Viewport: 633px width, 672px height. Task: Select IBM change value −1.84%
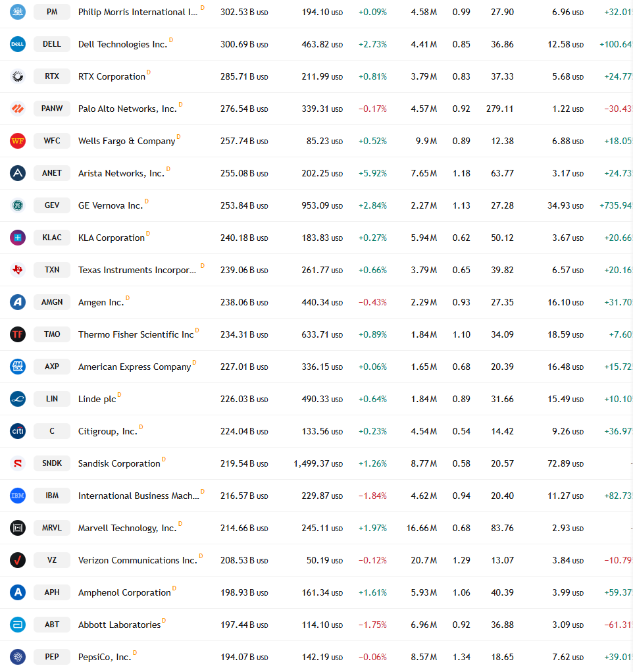click(x=372, y=496)
